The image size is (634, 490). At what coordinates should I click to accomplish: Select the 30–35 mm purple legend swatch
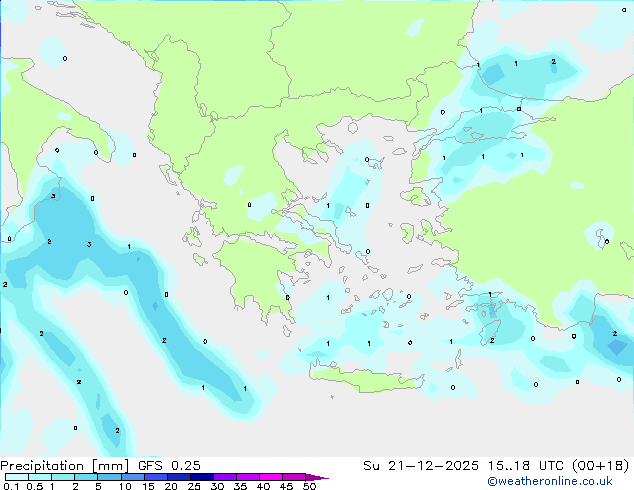coord(225,477)
